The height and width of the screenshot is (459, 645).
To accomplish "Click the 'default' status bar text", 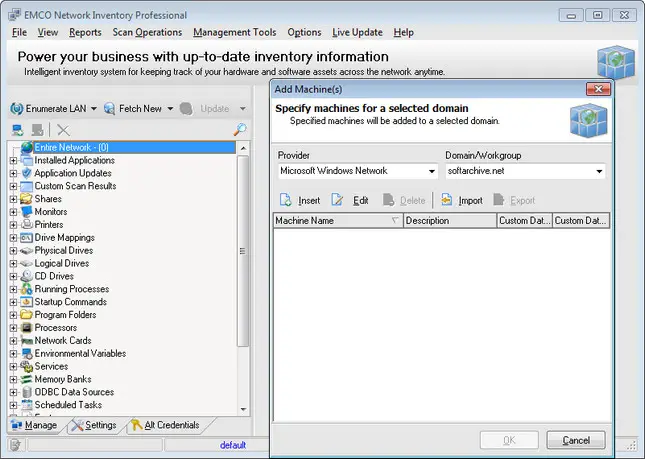I will tap(233, 445).
